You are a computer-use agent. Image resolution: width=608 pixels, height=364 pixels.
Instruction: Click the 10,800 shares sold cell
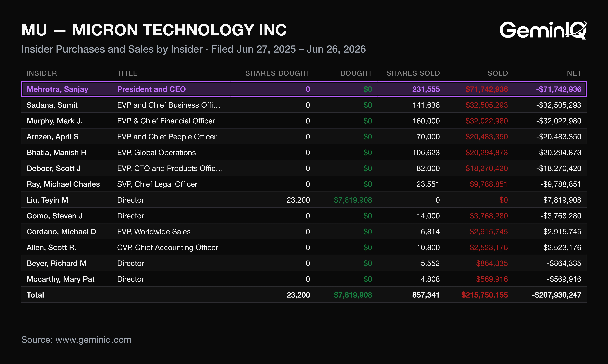(x=428, y=248)
